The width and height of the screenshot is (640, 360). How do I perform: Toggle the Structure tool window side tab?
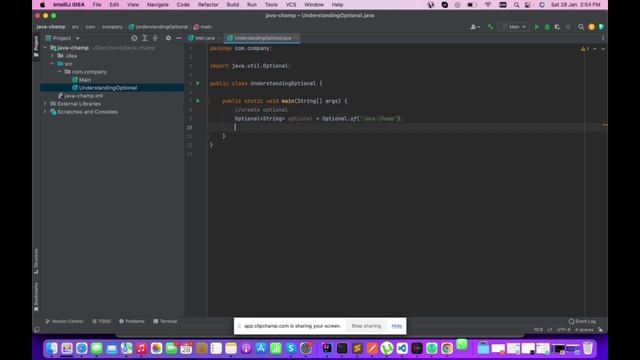(36, 261)
